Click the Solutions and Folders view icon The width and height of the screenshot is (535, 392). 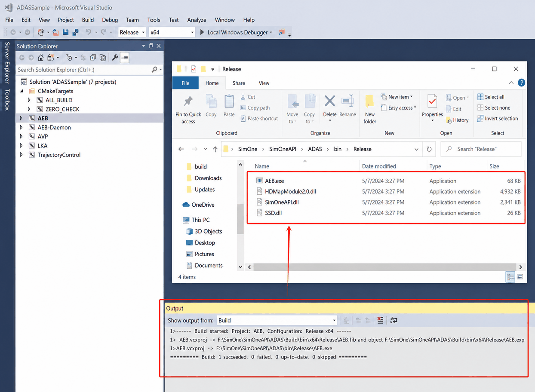click(50, 58)
